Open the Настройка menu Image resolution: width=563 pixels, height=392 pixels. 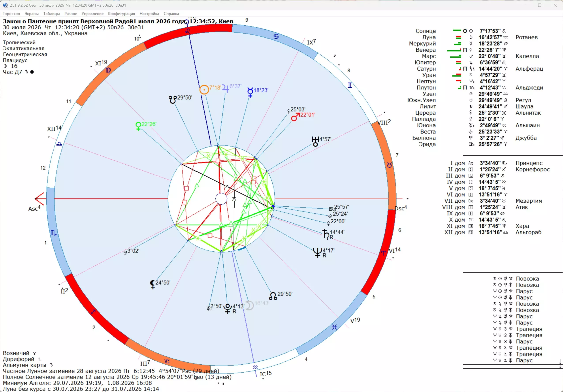149,14
